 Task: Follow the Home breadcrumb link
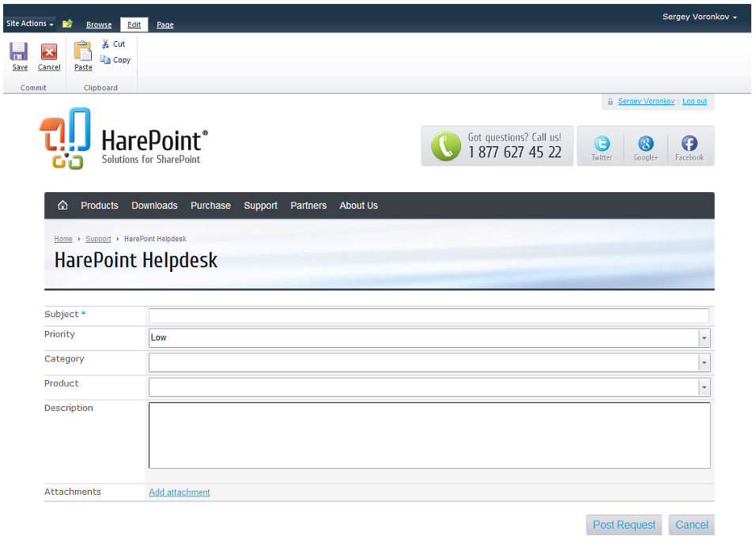[x=63, y=239]
